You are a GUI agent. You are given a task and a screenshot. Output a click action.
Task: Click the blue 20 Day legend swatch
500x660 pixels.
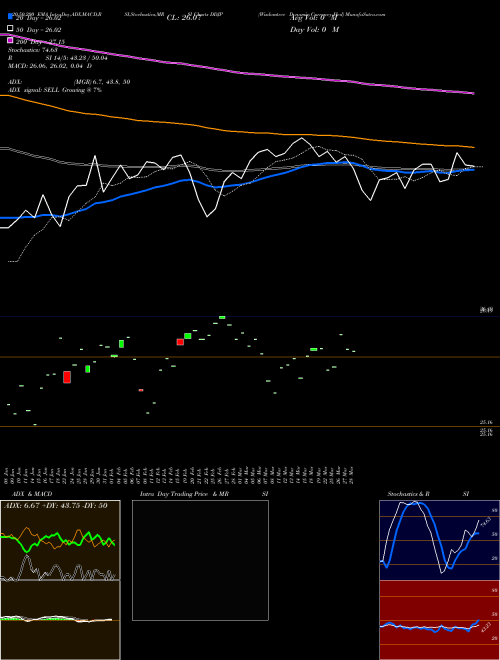pos(11,17)
